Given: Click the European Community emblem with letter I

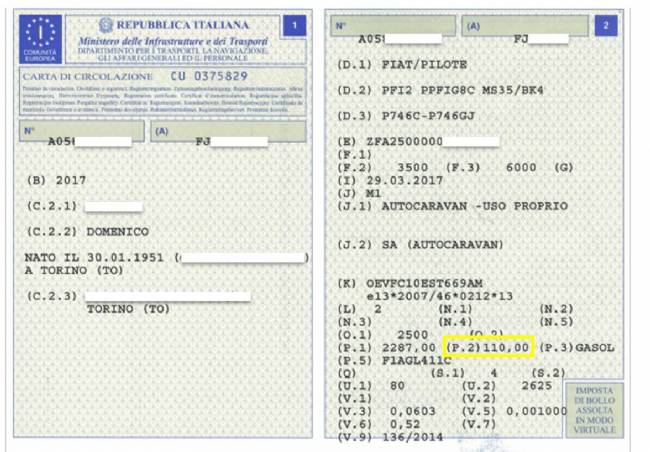Looking at the screenshot, I should coord(41,37).
